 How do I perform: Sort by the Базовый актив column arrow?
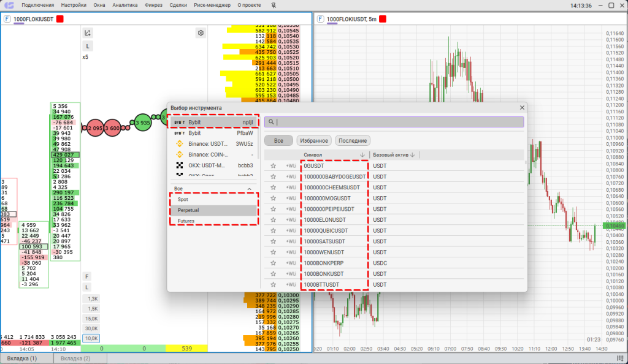[413, 155]
